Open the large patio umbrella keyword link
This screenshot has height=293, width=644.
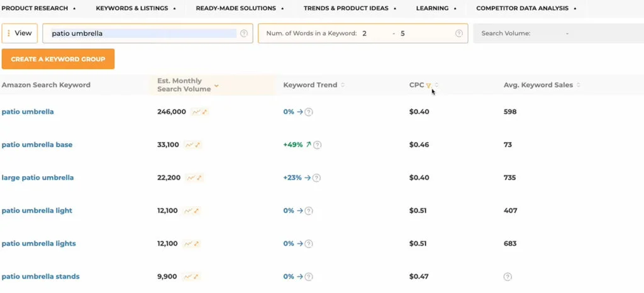pyautogui.click(x=38, y=178)
